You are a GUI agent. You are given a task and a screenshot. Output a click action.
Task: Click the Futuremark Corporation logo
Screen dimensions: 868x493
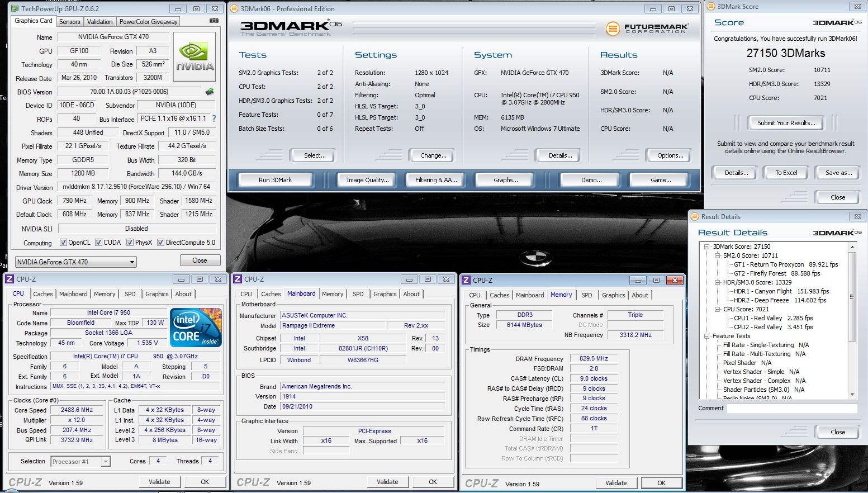[x=647, y=28]
